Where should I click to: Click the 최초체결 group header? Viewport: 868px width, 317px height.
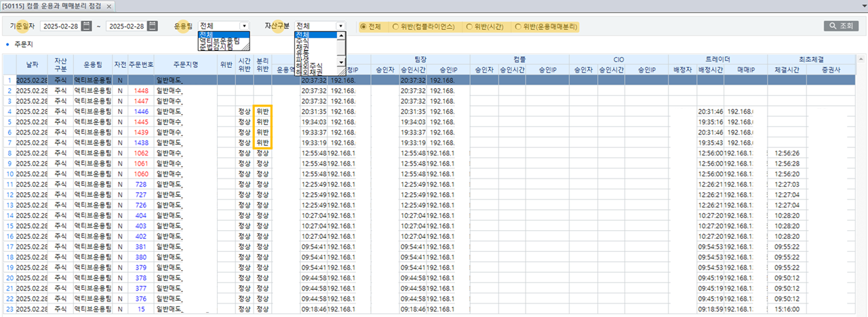tap(810, 59)
